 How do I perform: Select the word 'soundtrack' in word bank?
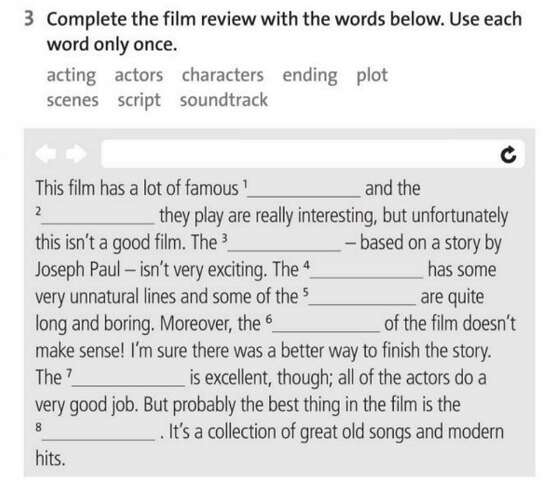pos(224,100)
